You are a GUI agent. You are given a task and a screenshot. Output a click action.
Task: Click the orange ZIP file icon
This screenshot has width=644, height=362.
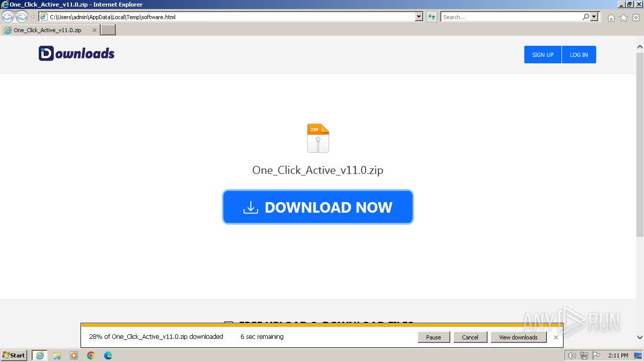click(x=318, y=138)
